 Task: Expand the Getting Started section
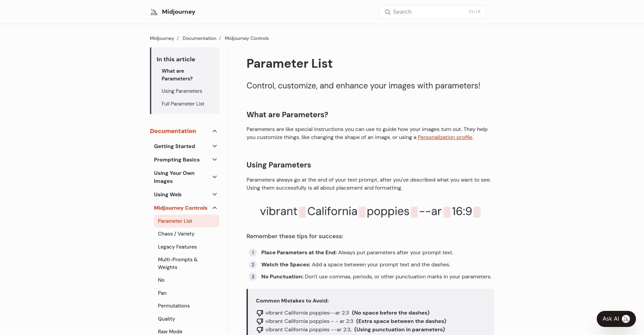215,146
